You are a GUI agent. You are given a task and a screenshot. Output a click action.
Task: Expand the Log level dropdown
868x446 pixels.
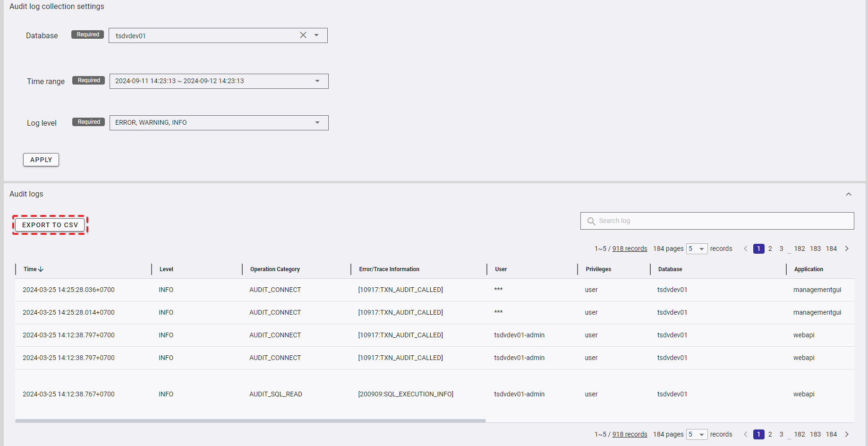[317, 123]
